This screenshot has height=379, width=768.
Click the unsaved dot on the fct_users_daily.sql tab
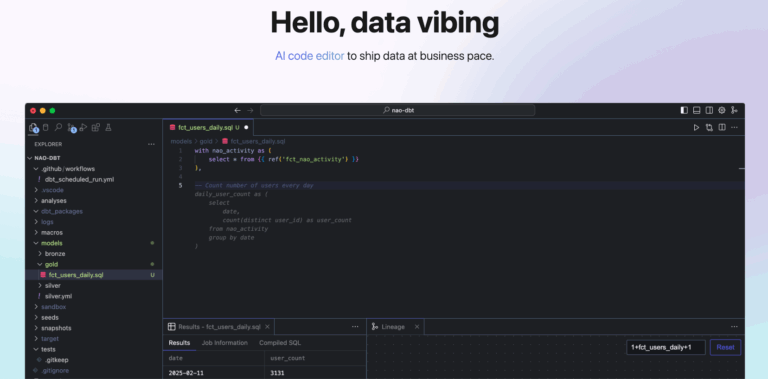[246, 127]
